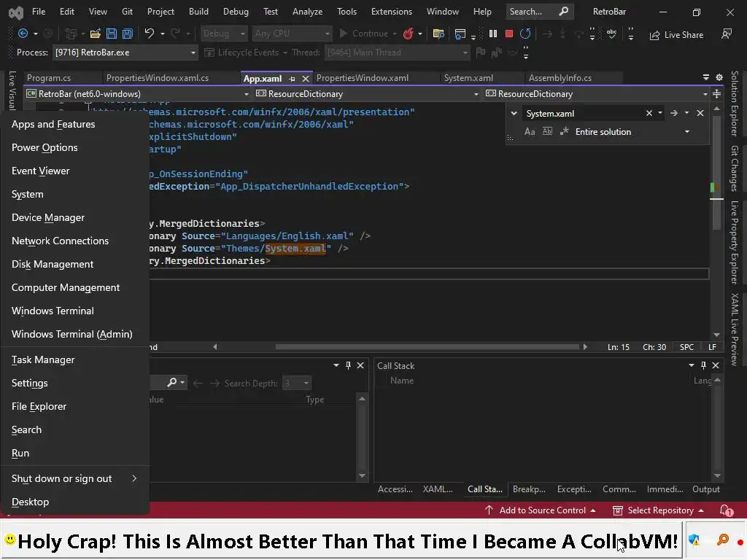Viewport: 747px width, 560px height.
Task: Pin the Call Stack panel
Action: pyautogui.click(x=704, y=365)
